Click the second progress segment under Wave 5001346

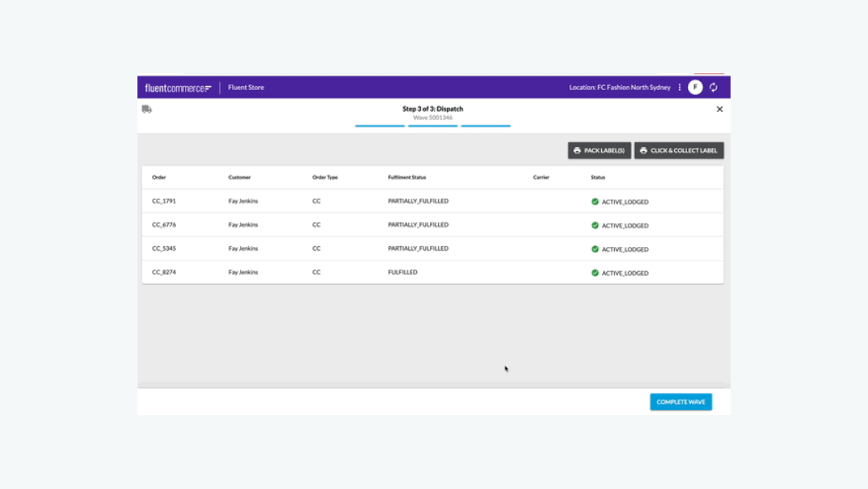432,125
